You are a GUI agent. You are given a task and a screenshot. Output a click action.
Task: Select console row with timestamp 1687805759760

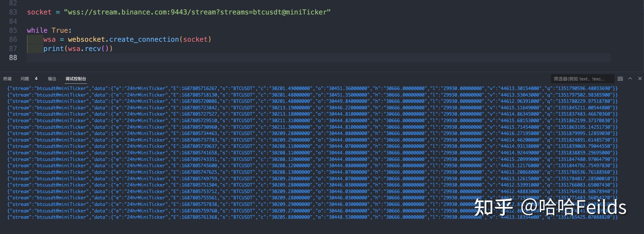coord(312,211)
